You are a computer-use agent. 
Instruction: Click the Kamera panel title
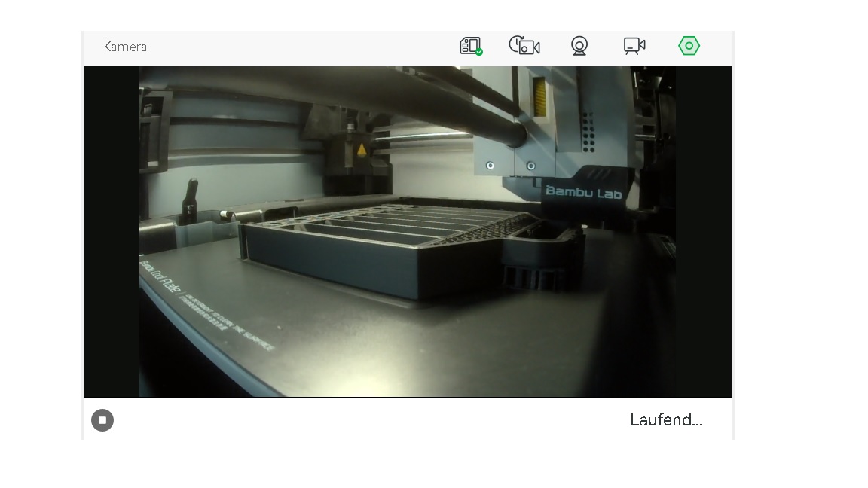[x=125, y=47]
